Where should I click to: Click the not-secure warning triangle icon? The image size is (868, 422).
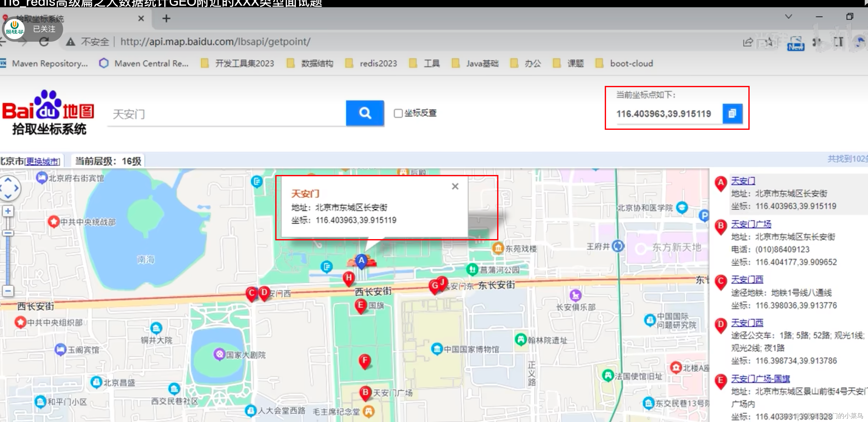[70, 42]
